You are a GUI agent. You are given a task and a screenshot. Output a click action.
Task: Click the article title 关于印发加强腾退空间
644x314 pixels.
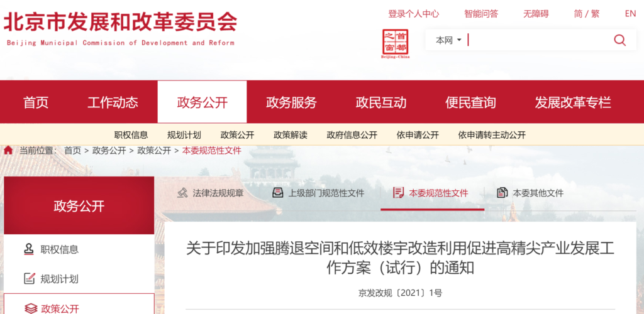click(x=400, y=258)
